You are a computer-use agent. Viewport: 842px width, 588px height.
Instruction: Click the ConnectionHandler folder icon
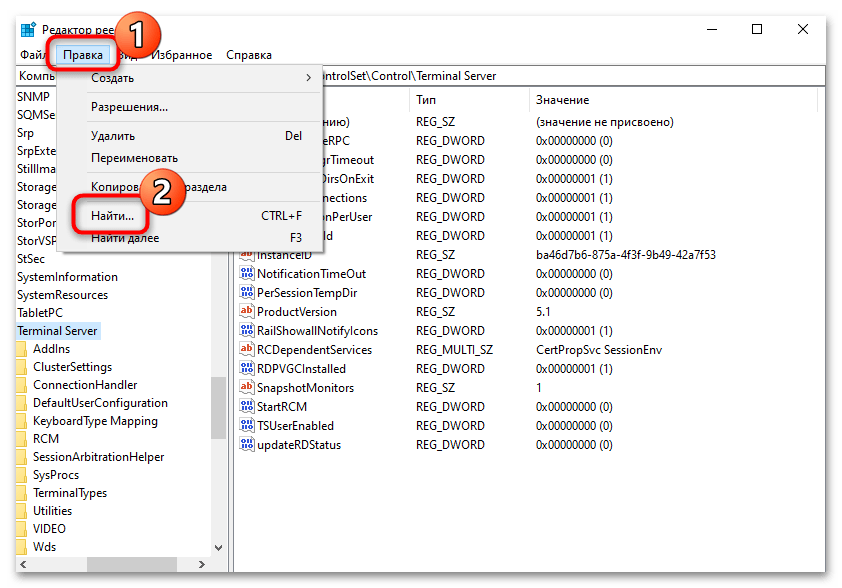tap(21, 386)
